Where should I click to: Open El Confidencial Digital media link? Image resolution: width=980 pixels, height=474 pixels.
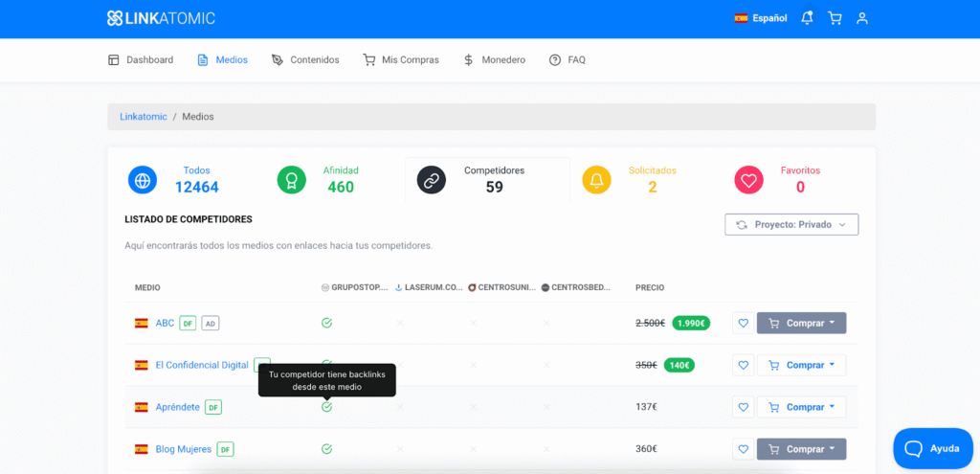[x=202, y=365]
